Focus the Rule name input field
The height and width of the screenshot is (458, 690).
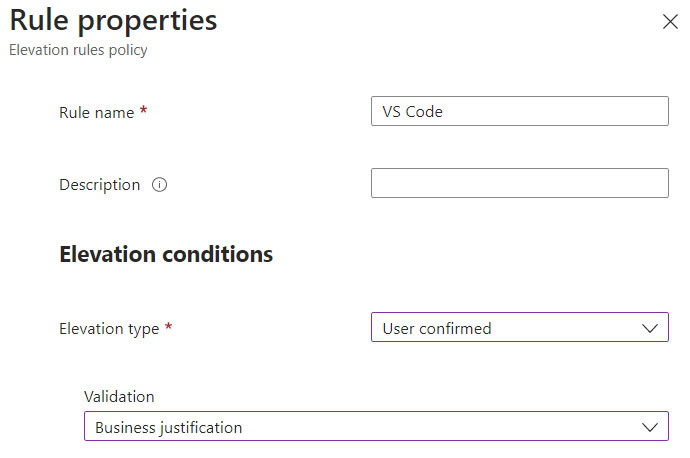[x=520, y=111]
